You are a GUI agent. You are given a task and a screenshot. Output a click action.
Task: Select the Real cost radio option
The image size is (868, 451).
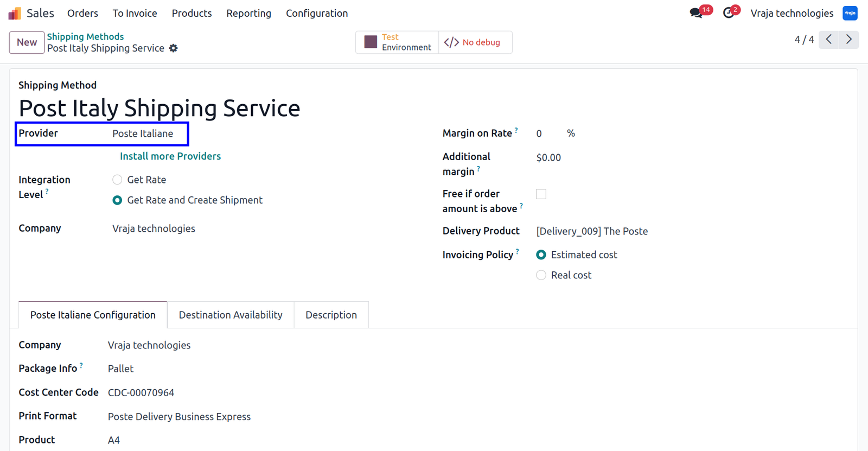click(541, 275)
